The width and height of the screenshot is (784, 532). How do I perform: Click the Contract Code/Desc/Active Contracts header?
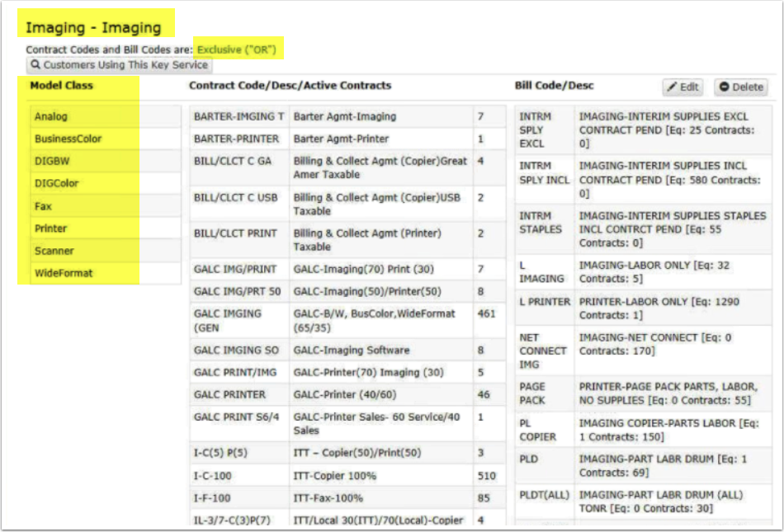pos(290,86)
